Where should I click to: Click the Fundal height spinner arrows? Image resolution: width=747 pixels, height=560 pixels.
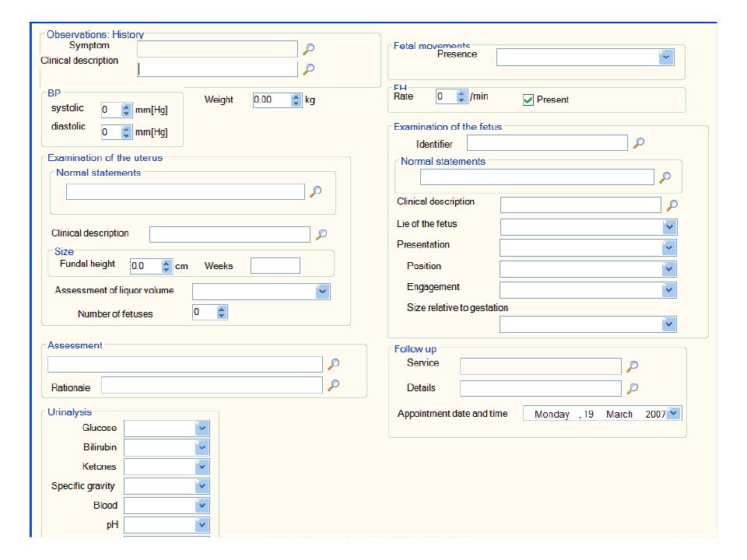tap(166, 266)
